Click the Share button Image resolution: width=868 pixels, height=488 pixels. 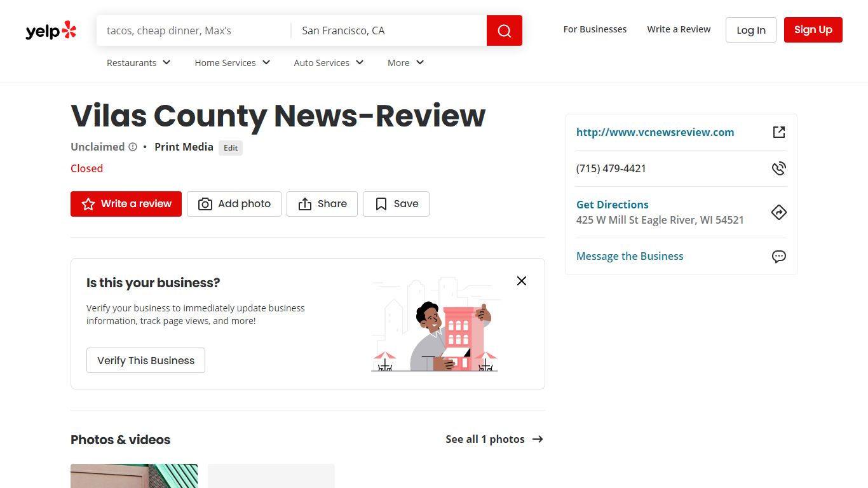coord(322,204)
